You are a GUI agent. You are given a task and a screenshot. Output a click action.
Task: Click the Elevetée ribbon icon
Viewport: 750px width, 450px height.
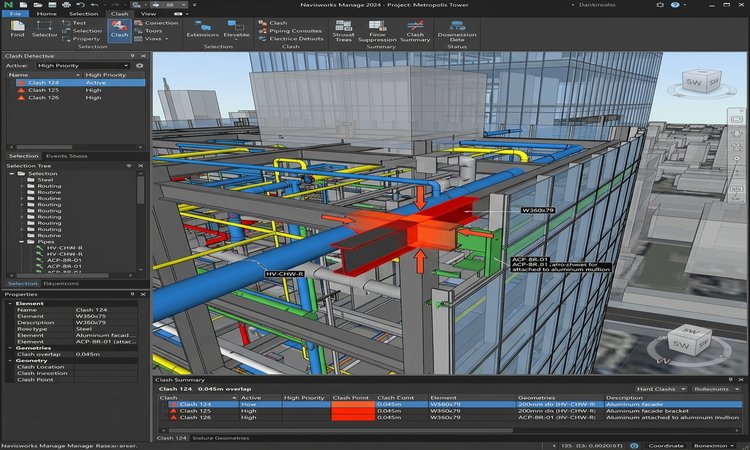pos(236,29)
